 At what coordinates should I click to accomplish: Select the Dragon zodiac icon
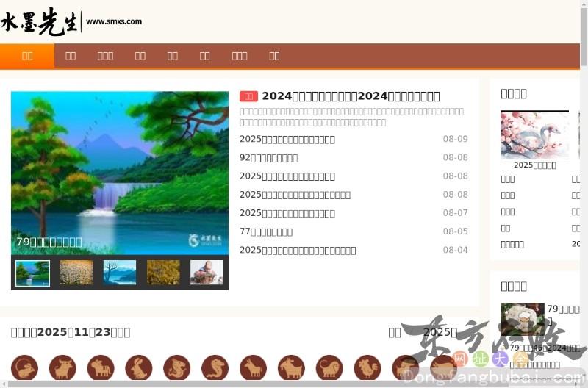[x=176, y=367]
